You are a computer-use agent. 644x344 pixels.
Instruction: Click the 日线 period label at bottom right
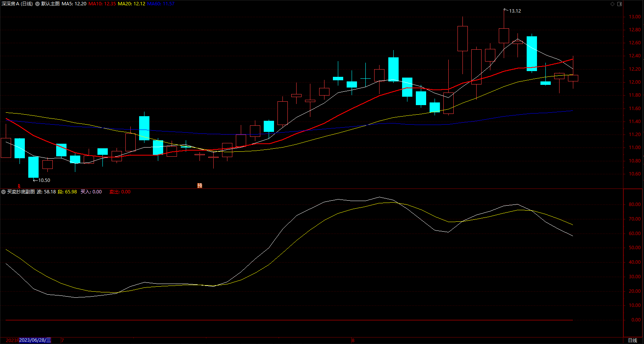point(633,340)
